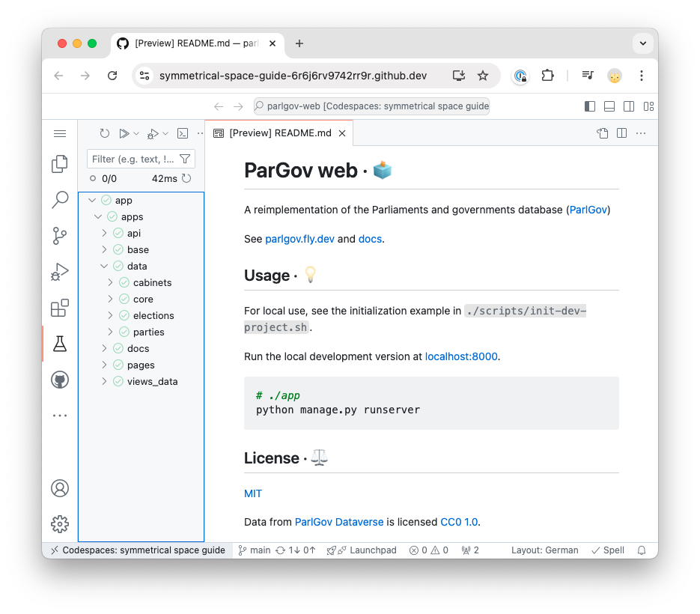Collapse the data folder node
700x614 pixels.
104,266
